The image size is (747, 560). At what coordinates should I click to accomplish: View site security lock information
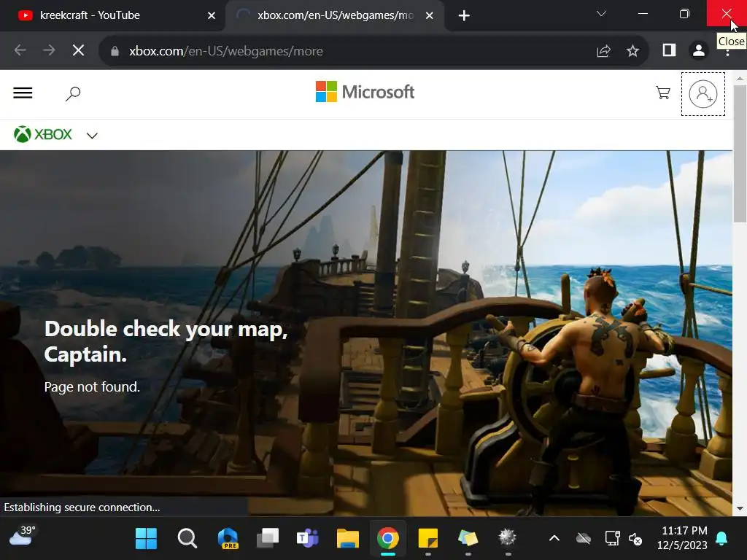click(115, 51)
